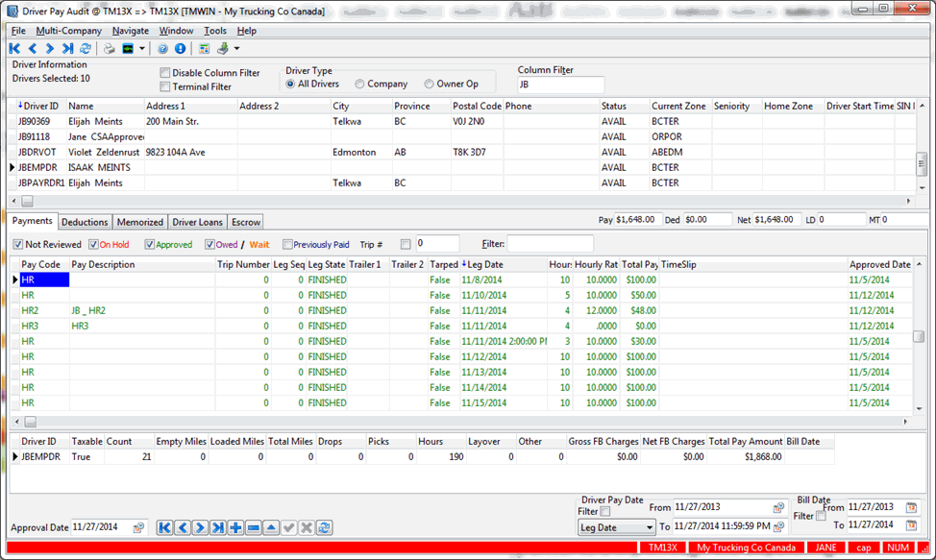The image size is (936, 560).
Task: Uncheck the On Hold filter checkbox
Action: coord(93,245)
